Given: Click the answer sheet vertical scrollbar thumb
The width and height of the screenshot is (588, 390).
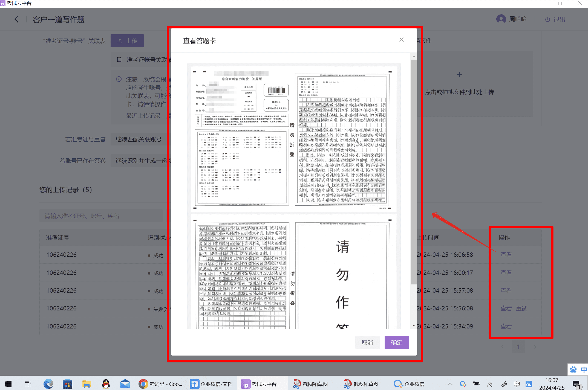Looking at the screenshot, I should 414,172.
